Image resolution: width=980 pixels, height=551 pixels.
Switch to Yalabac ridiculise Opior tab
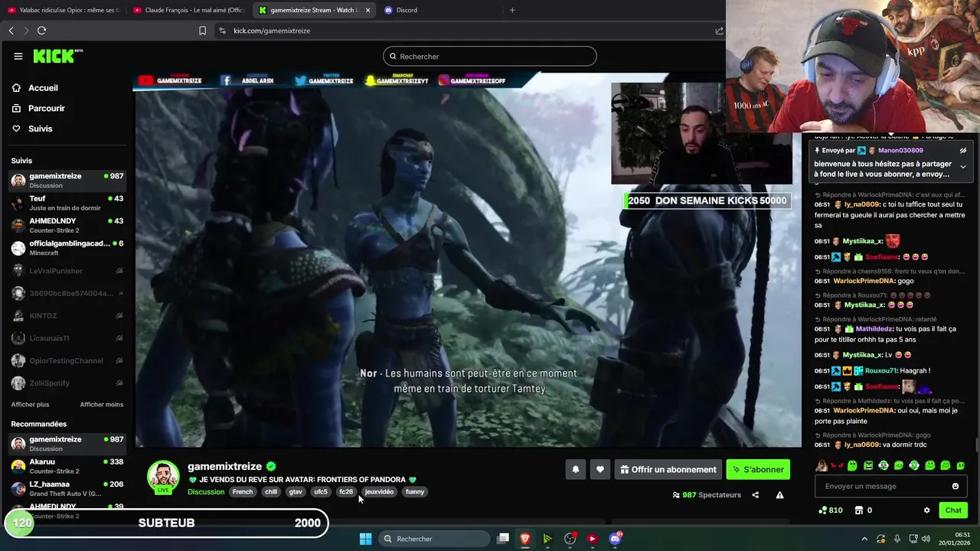tap(64, 10)
